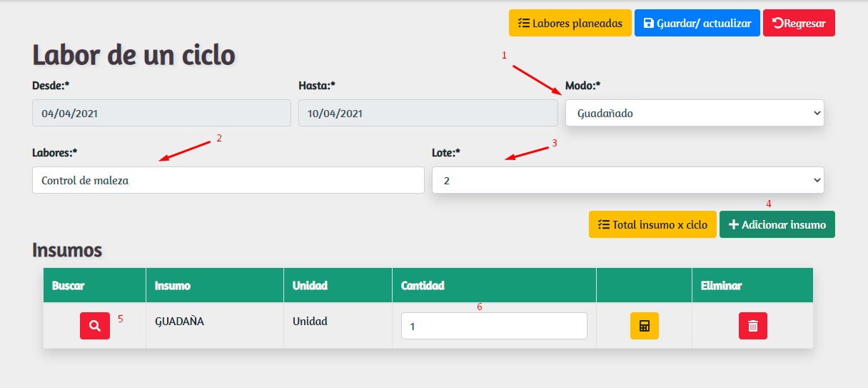Click the Buscar column header
This screenshot has width=868, height=388.
click(x=69, y=285)
